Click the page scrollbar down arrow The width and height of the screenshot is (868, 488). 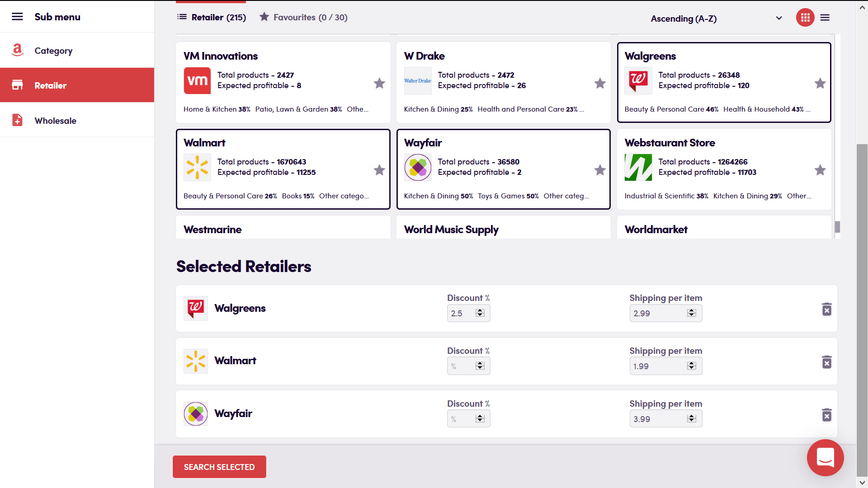click(862, 483)
